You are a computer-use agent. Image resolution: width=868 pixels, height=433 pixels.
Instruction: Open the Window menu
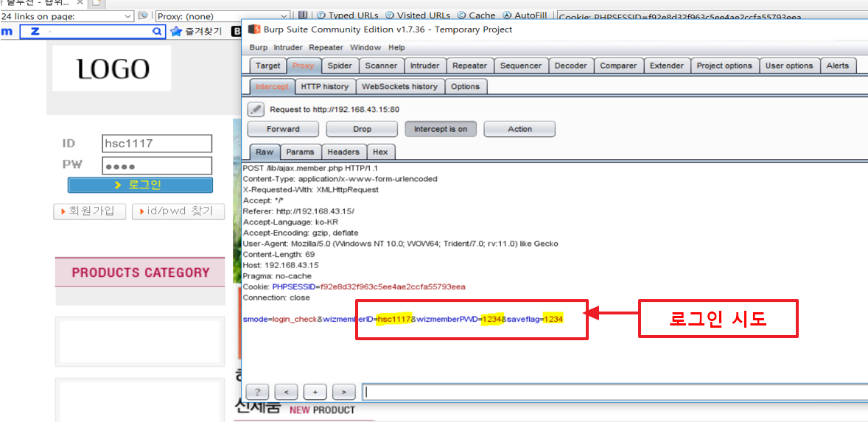[x=365, y=48]
